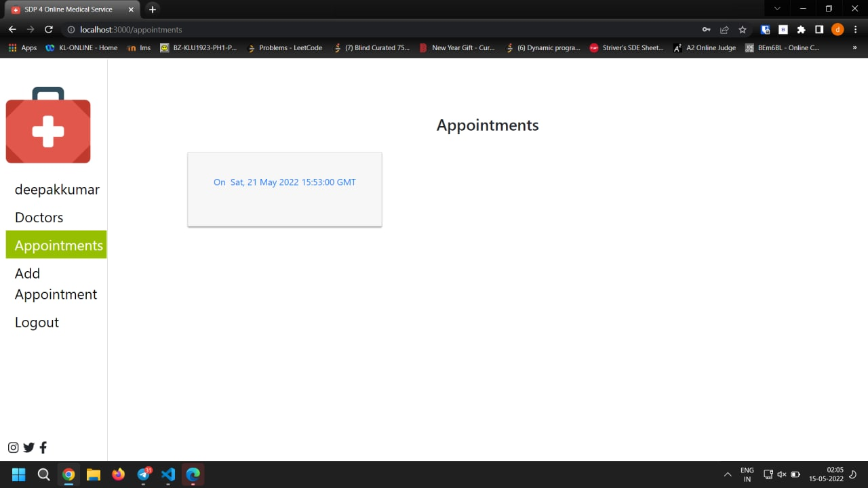Open the Apps bookmark shortcut

pos(22,47)
